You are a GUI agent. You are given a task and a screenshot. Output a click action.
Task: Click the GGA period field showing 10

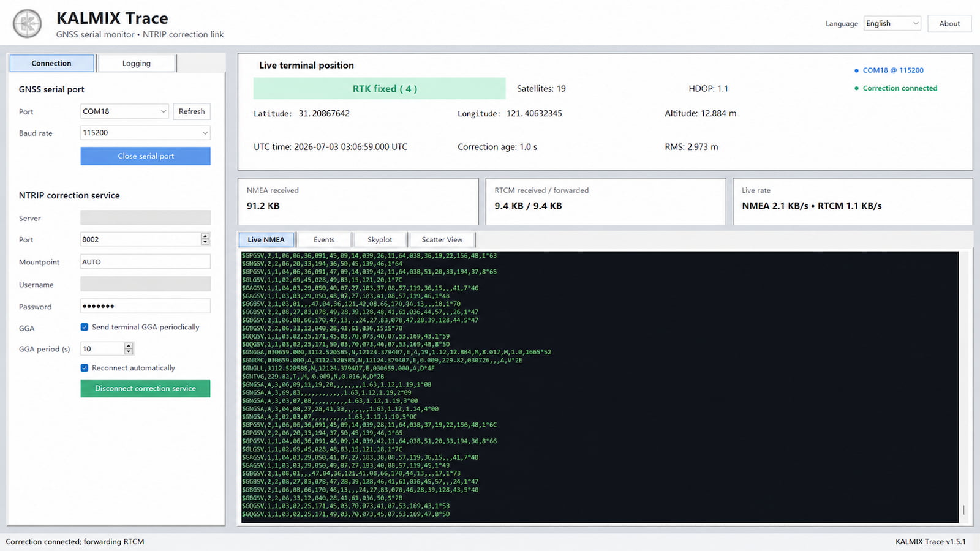pos(102,348)
